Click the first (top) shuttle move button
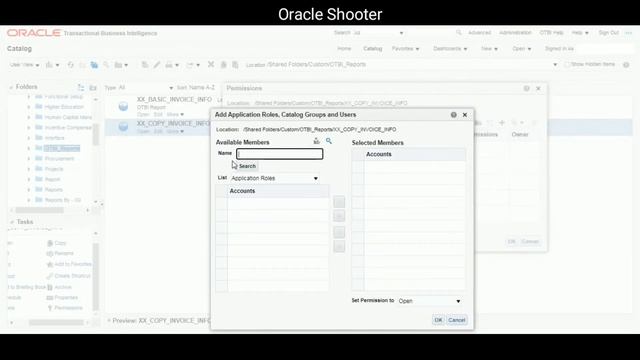This screenshot has height=360, width=640. pyautogui.click(x=339, y=202)
